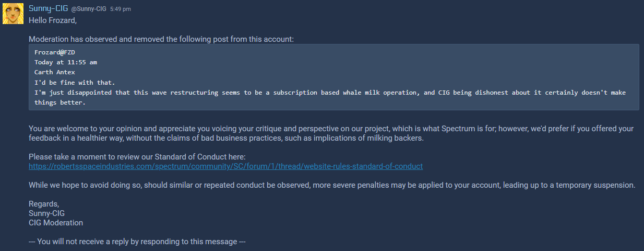Click the "I'd be fine with that." line

click(75, 83)
